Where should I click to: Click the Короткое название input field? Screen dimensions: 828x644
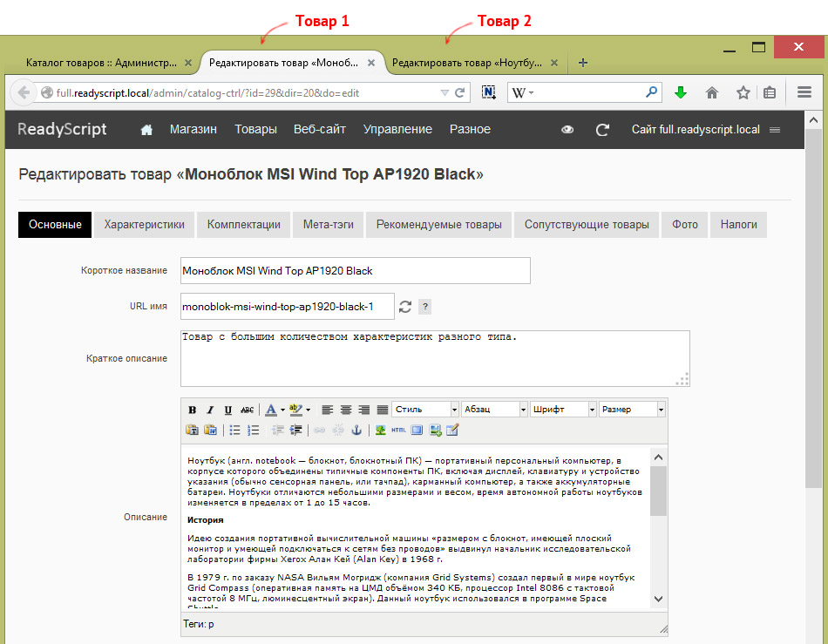pyautogui.click(x=356, y=271)
